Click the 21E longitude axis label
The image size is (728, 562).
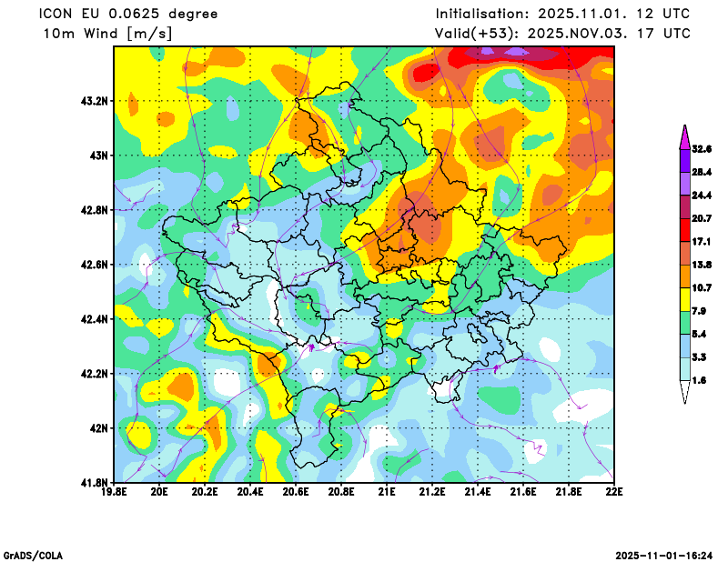(x=387, y=492)
